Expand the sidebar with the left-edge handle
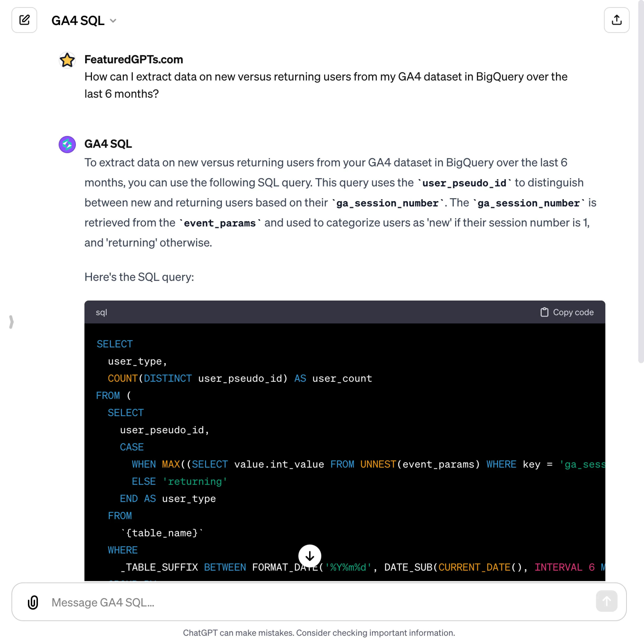The width and height of the screenshot is (644, 644). click(x=11, y=322)
